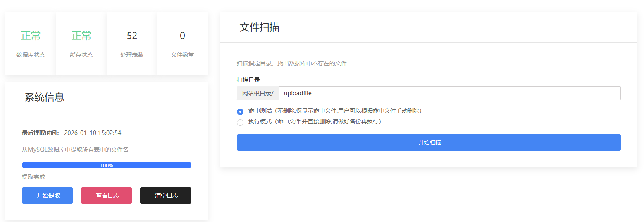Click the 处理表数 card showing 52
Image resolution: width=644 pixels, height=222 pixels.
point(132,43)
